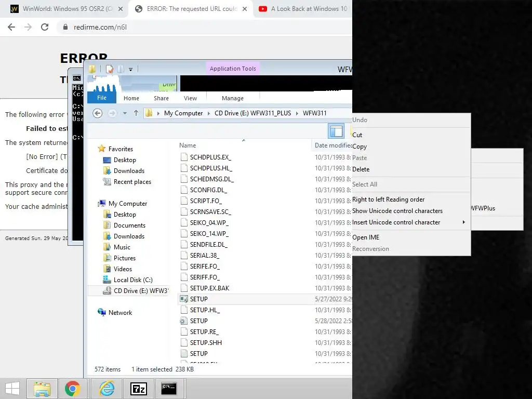Toggle the preview pane button
The height and width of the screenshot is (399, 532).
(336, 131)
